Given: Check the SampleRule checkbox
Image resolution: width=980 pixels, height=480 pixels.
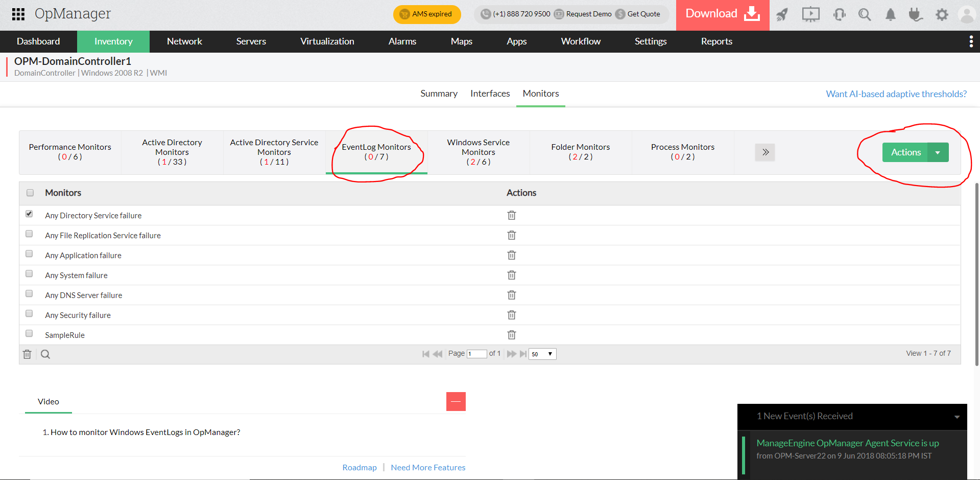Looking at the screenshot, I should pos(29,333).
